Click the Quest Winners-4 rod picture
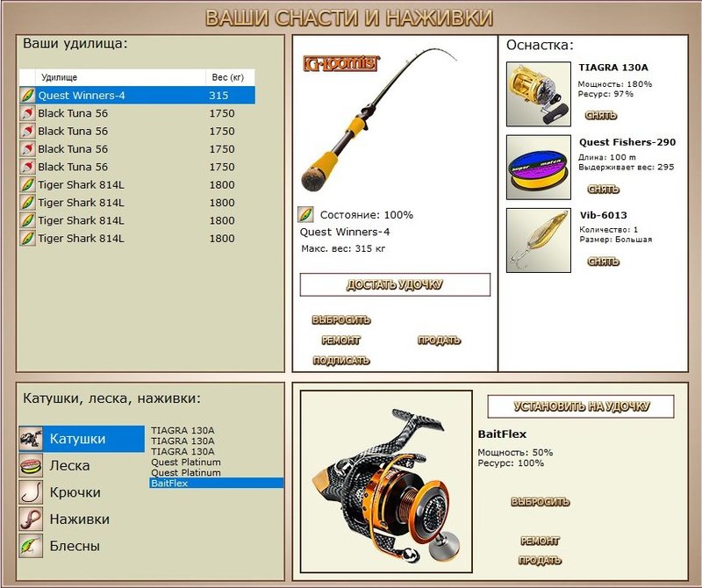 [x=378, y=120]
